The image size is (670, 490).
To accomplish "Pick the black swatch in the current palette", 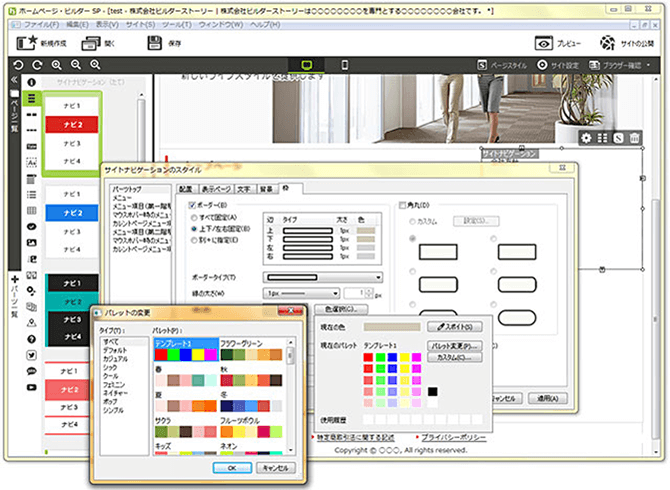I will click(x=432, y=391).
